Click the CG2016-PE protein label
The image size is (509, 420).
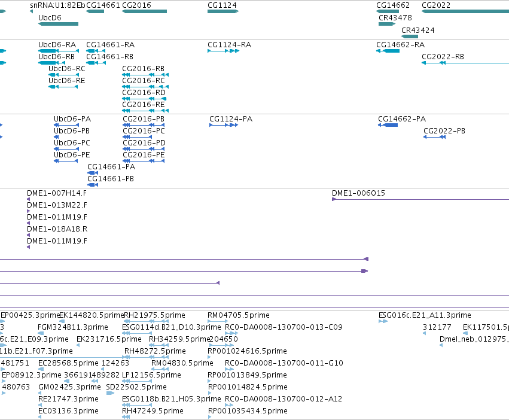click(x=144, y=155)
